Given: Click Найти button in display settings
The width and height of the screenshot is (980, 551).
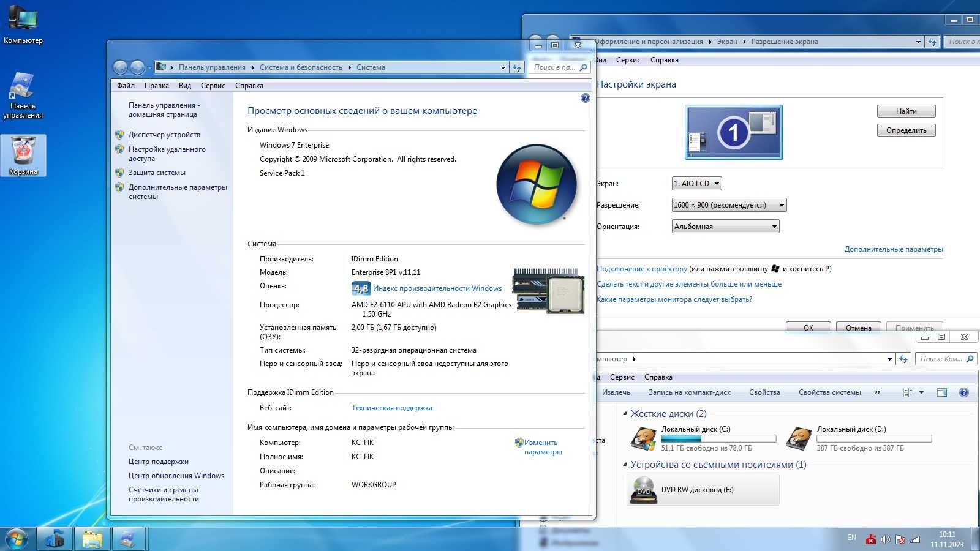Looking at the screenshot, I should (x=907, y=111).
